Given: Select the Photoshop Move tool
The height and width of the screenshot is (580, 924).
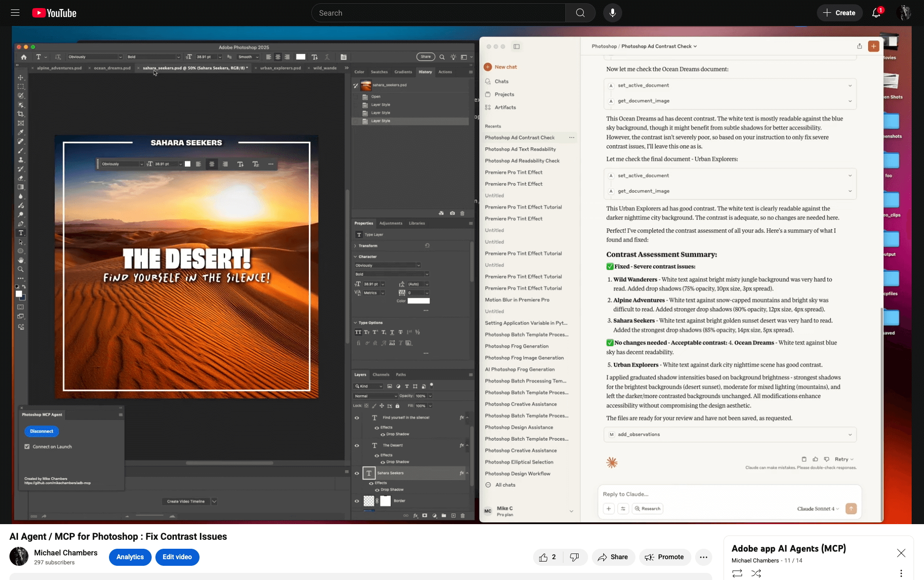Looking at the screenshot, I should click(20, 77).
